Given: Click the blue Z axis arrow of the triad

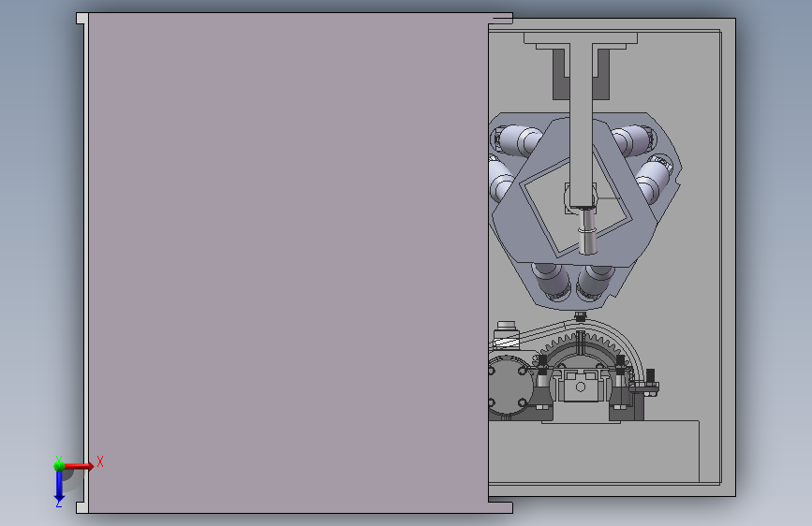Looking at the screenshot, I should tap(59, 487).
